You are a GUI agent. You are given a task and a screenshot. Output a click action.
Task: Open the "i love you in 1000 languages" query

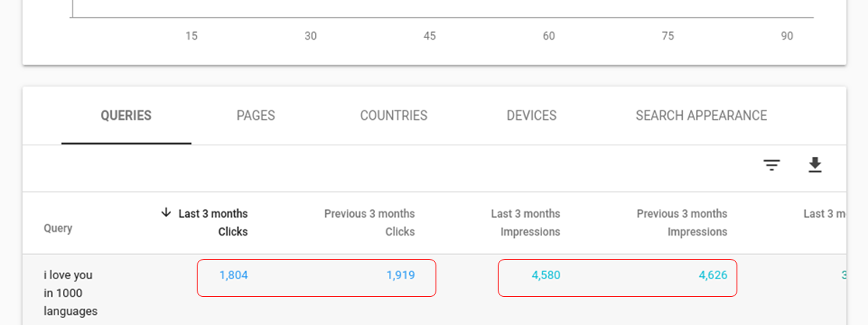(x=68, y=293)
